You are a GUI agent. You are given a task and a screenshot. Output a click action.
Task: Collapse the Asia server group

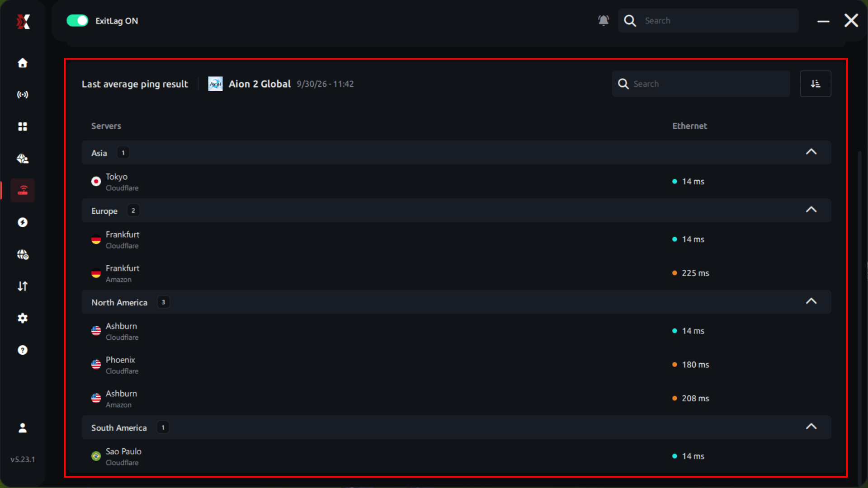point(811,152)
